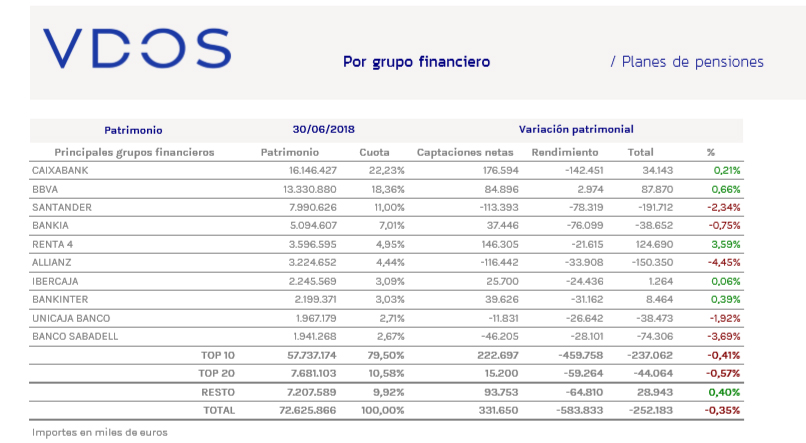This screenshot has width=806, height=443.
Task: Click the 'Variación patrimonial' column group header
Action: tap(575, 130)
